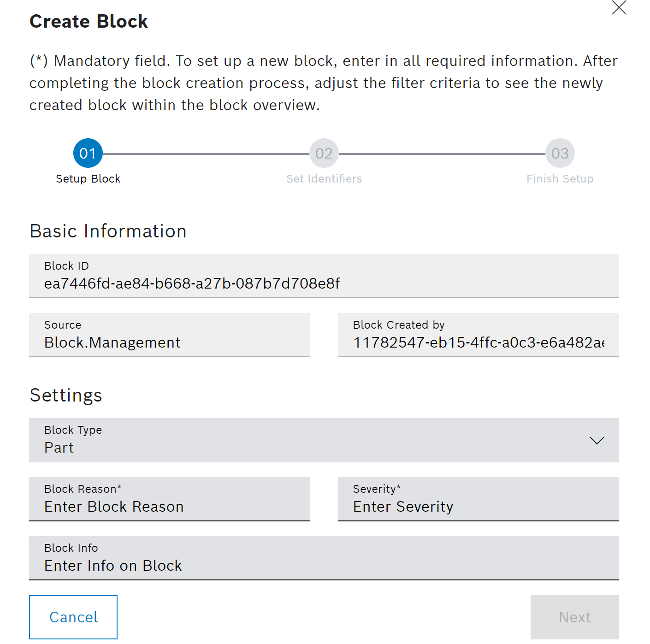Image resolution: width=650 pixels, height=644 pixels.
Task: Select the Setup Block step label
Action: (x=88, y=179)
